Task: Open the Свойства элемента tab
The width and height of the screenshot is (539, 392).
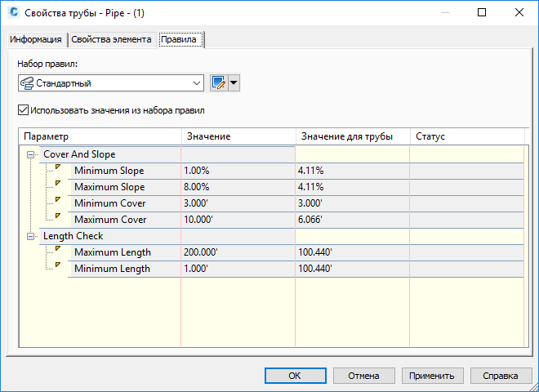Action: pyautogui.click(x=111, y=39)
